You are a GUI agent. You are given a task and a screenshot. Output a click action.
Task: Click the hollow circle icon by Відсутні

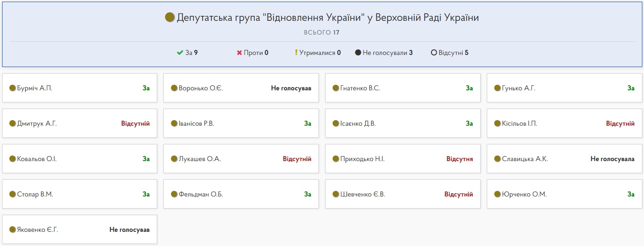click(434, 53)
